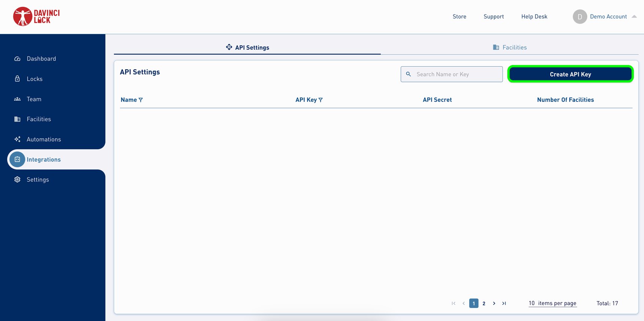Open the Support link
This screenshot has width=644, height=321.
[493, 16]
